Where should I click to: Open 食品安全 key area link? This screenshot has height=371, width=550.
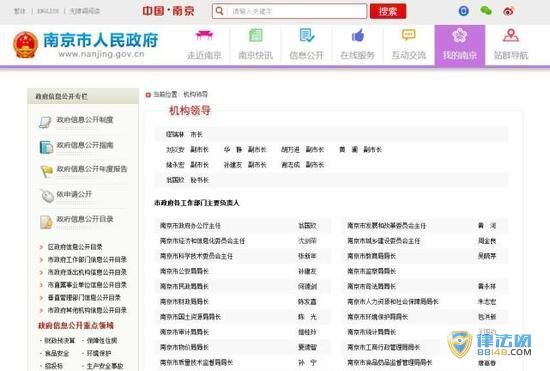coord(57,353)
